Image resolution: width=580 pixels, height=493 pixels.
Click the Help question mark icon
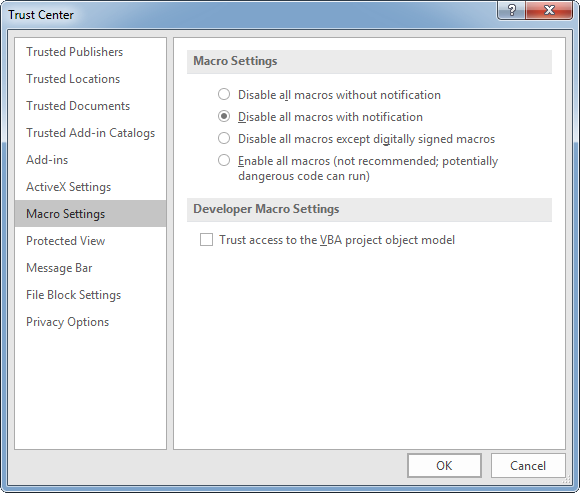pos(512,10)
